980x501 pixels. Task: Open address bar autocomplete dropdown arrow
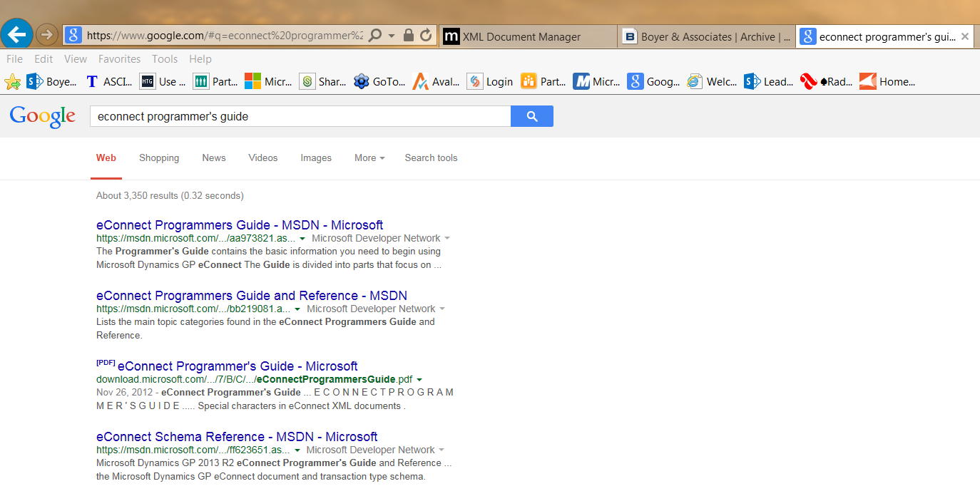(x=392, y=36)
